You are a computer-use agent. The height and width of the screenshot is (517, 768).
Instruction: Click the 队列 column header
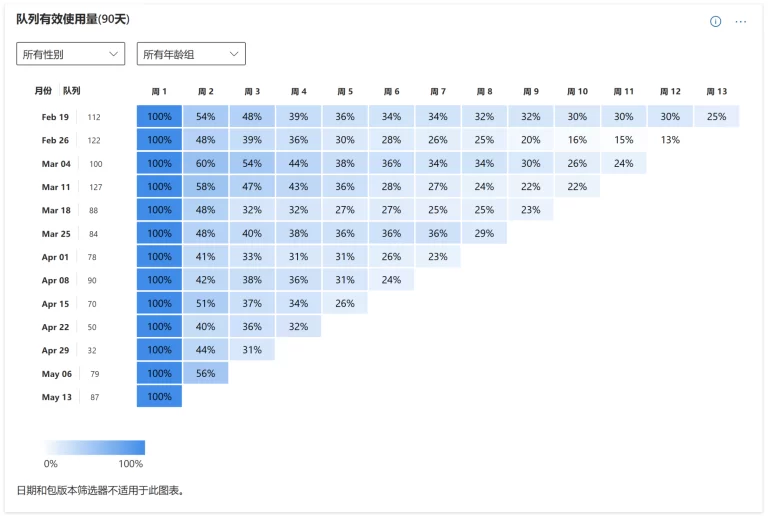point(72,91)
